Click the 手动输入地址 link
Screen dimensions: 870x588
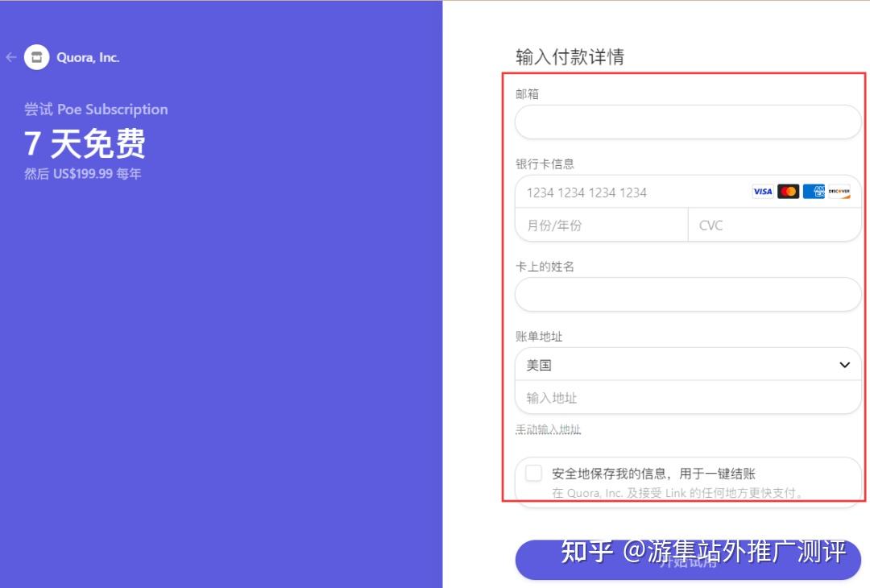548,429
